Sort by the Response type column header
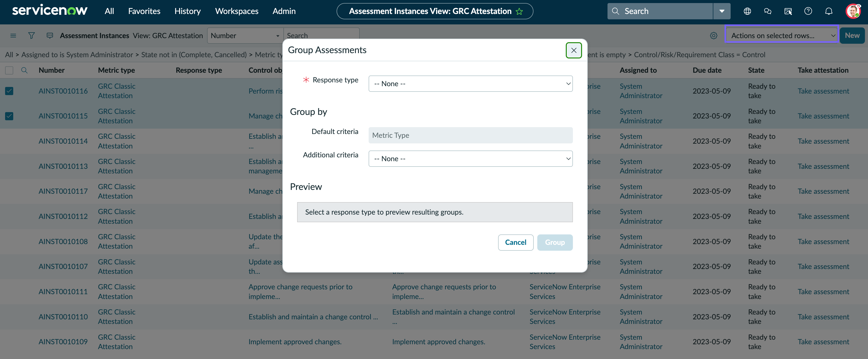The width and height of the screenshot is (868, 359). (x=199, y=70)
